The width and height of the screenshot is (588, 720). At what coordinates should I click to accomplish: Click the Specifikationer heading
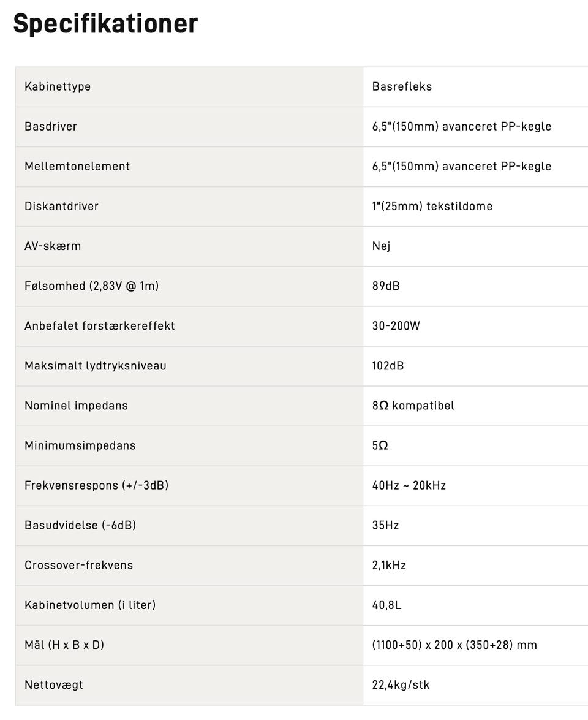105,24
